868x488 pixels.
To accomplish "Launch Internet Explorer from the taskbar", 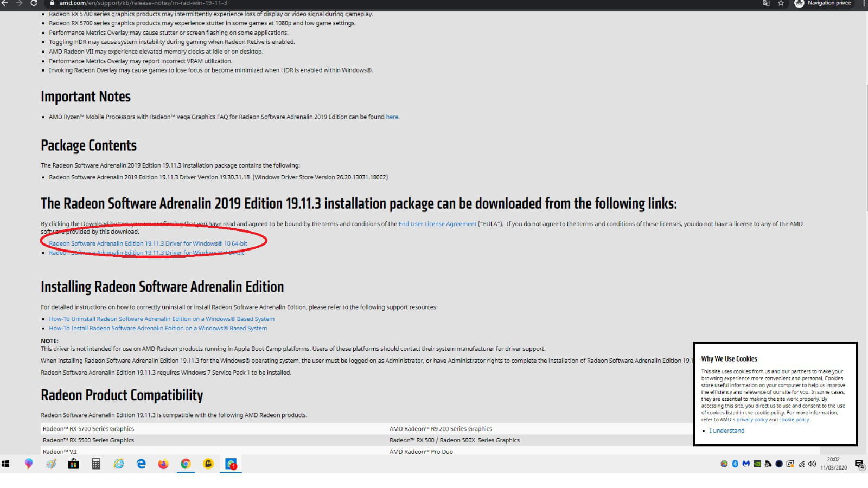I will 119,464.
